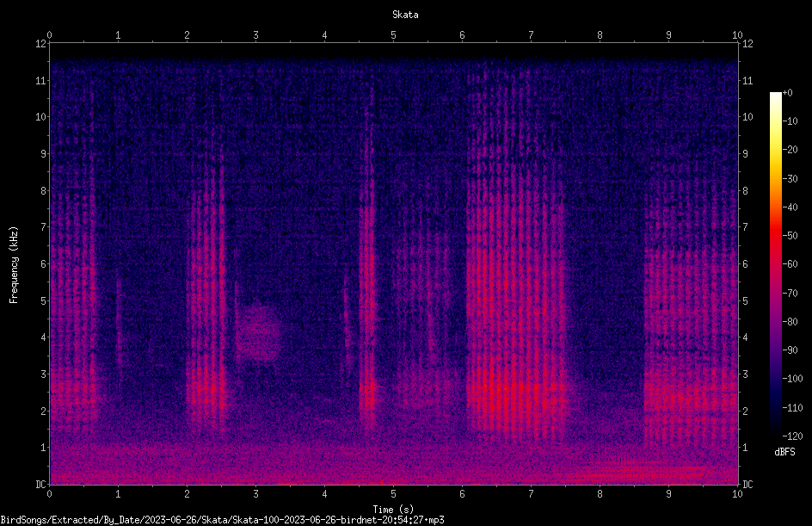Click the "11" tick on right frequency axis
812x526 pixels.
(x=747, y=80)
